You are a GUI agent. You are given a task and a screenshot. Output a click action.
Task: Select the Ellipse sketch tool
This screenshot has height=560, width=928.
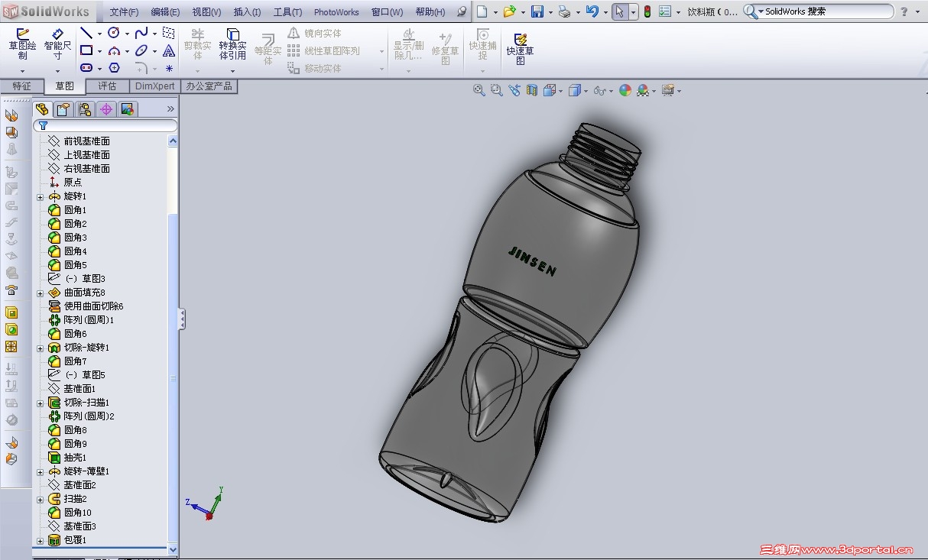141,50
